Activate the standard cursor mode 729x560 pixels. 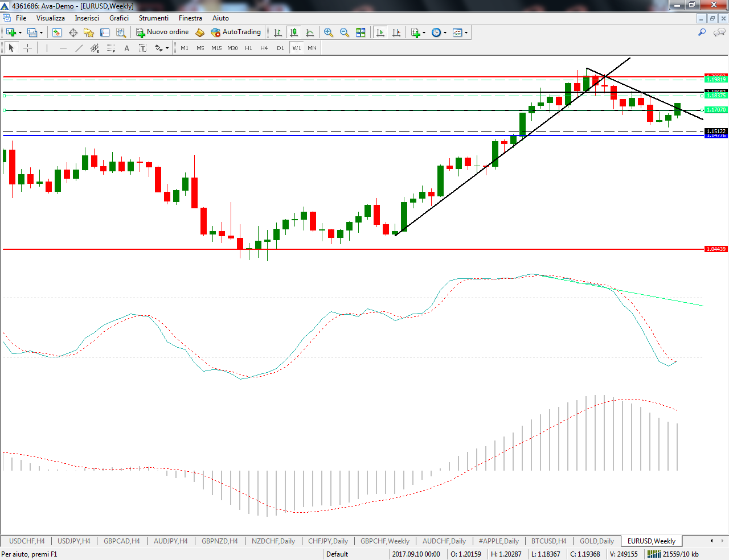[11, 48]
